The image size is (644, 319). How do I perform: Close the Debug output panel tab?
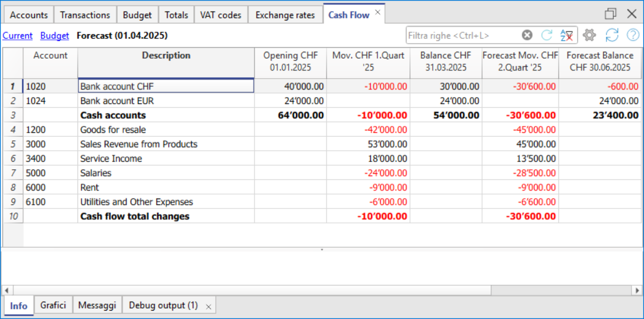point(208,305)
